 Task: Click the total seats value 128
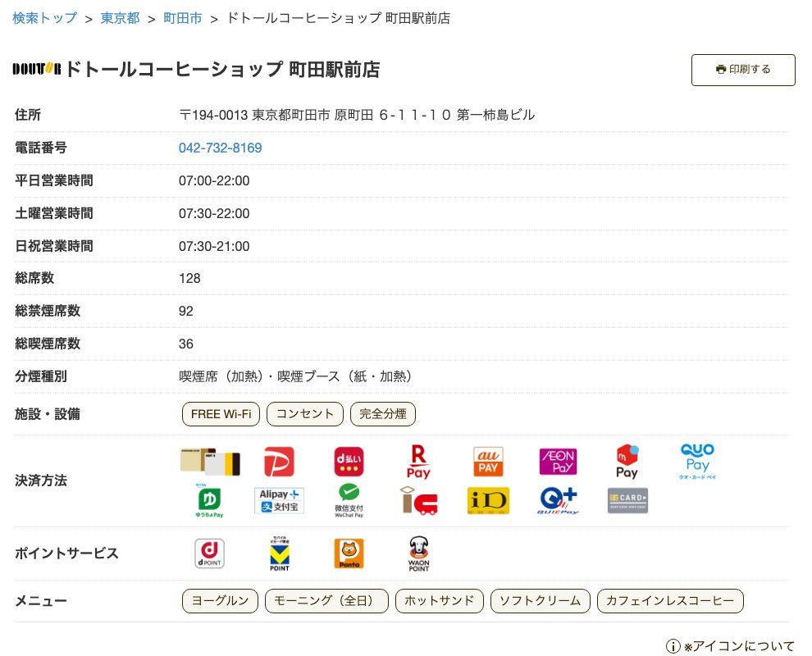coord(189,279)
